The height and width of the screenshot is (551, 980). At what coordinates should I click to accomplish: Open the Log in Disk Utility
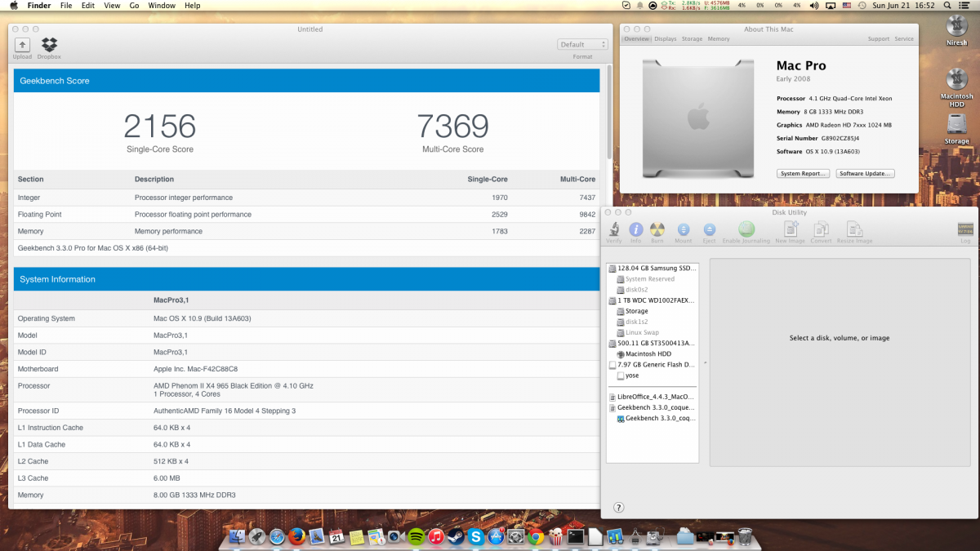(x=965, y=230)
